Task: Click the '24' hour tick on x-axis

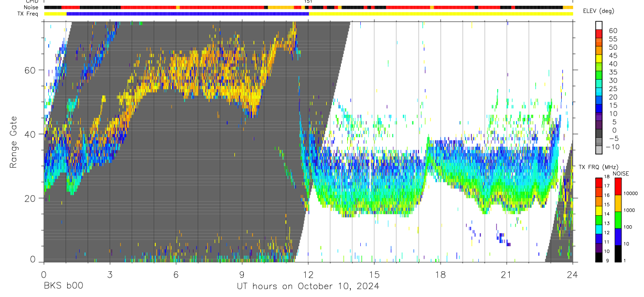Action: click(573, 274)
